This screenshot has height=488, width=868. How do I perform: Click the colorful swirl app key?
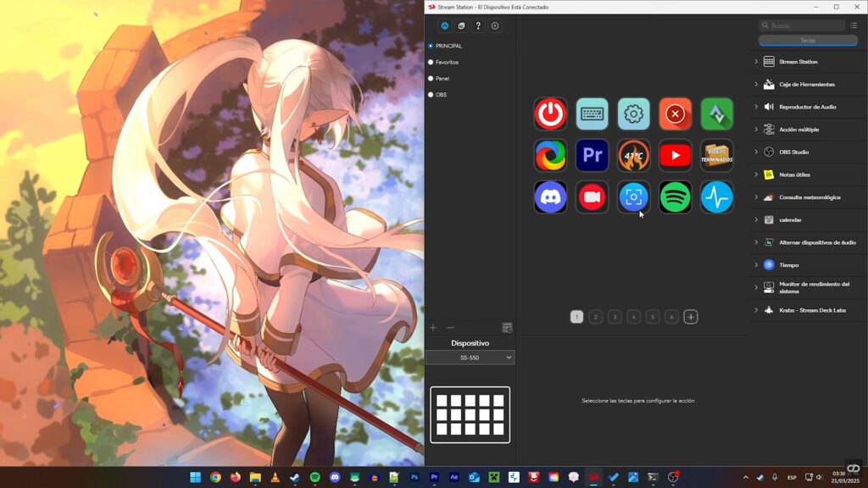point(550,156)
